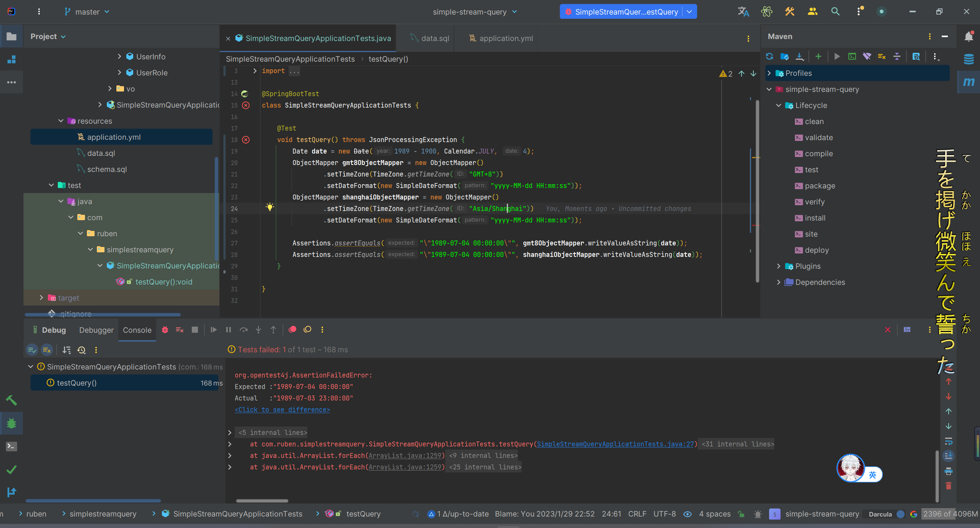Click the Search Everywhere magnifier icon
The image size is (980, 528).
pos(835,11)
